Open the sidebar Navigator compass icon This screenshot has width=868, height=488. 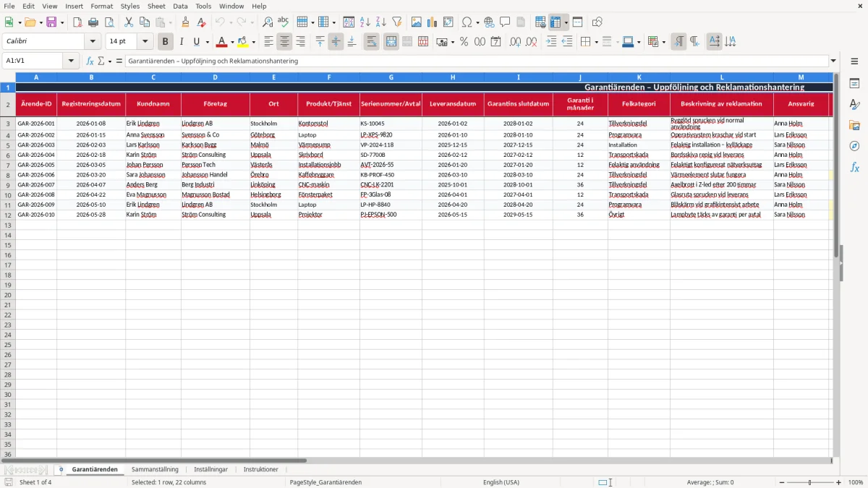pos(854,147)
